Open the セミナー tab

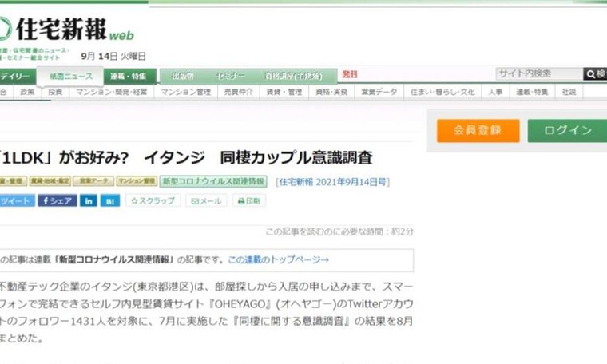[x=235, y=76]
